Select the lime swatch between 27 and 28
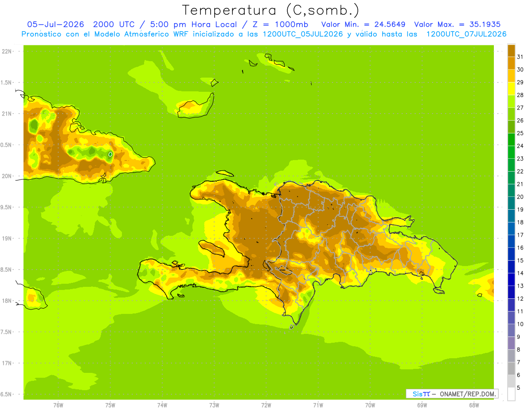The width and height of the screenshot is (532, 411). click(x=511, y=101)
